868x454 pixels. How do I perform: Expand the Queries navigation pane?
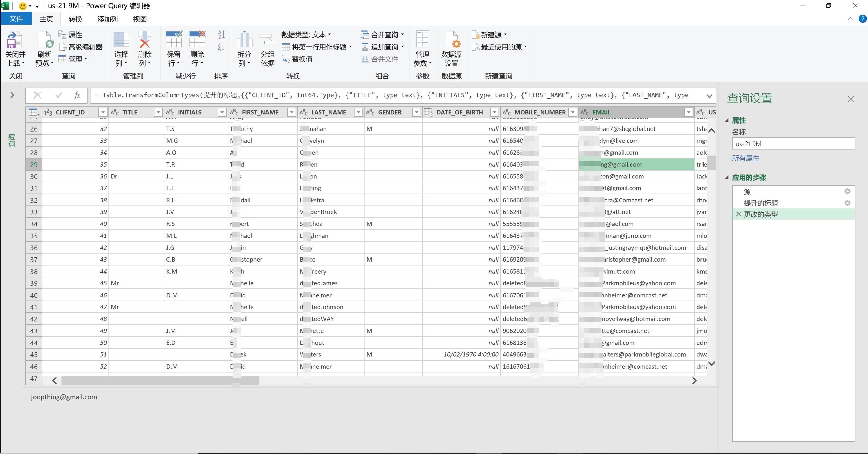[x=12, y=95]
